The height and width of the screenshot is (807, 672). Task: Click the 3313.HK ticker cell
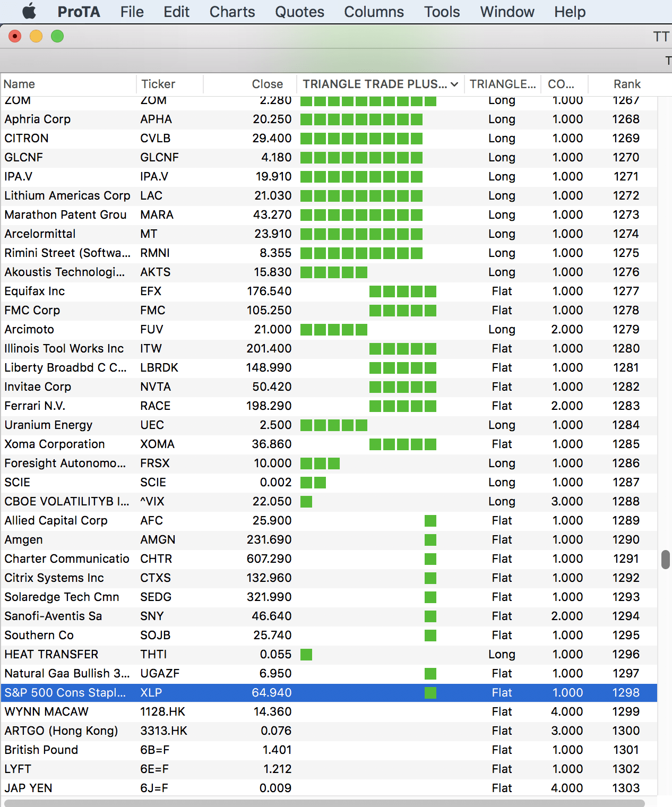coord(163,731)
